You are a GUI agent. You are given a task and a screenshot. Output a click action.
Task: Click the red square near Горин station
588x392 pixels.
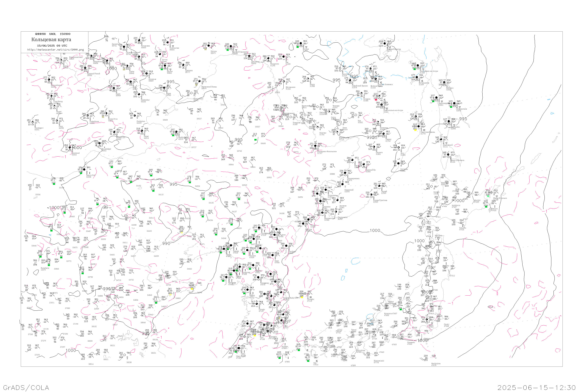point(376,100)
